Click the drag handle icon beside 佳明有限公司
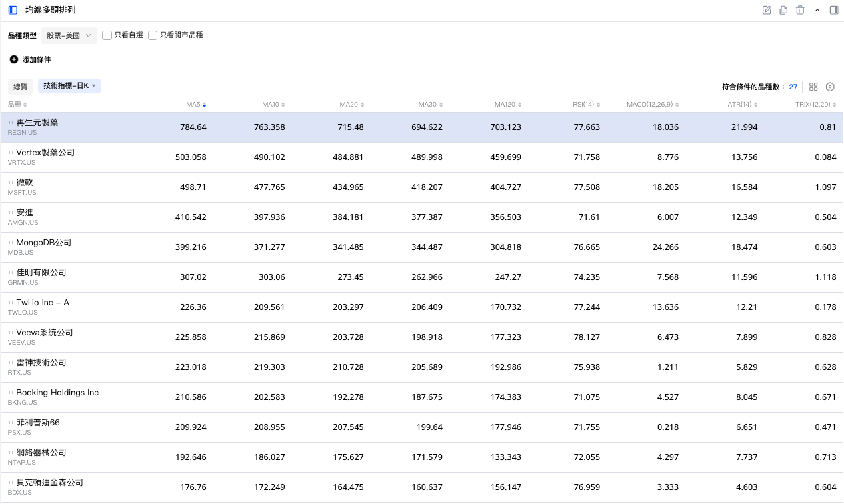 pyautogui.click(x=11, y=272)
